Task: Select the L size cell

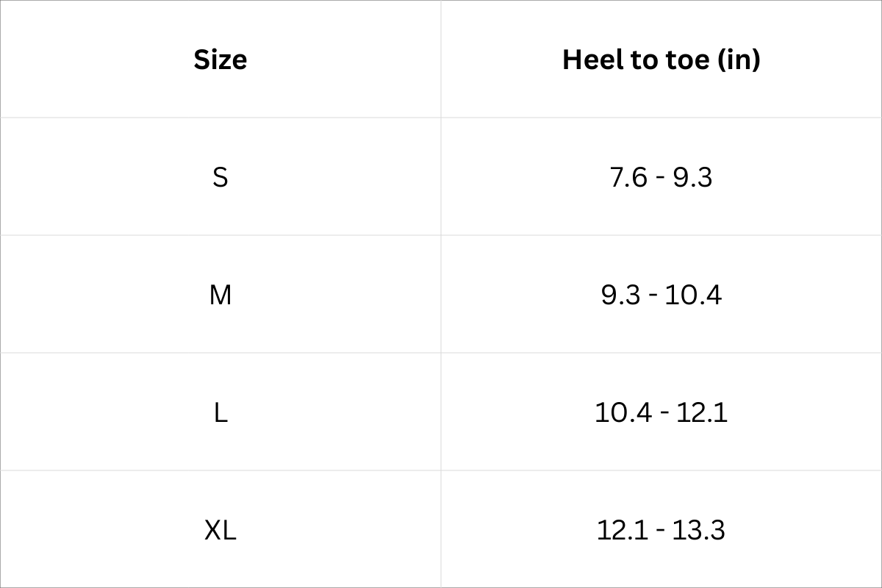Action: 220,412
